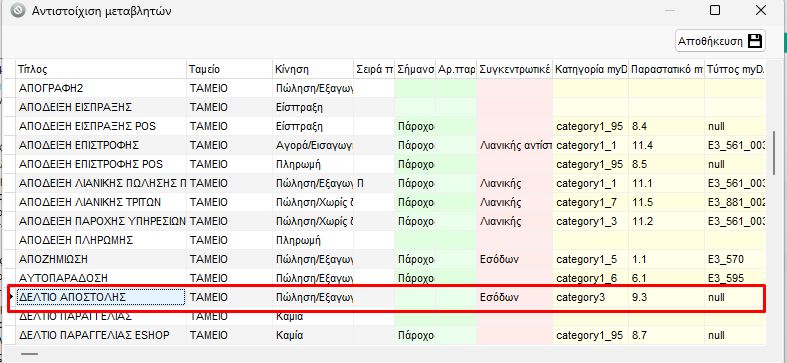The height and width of the screenshot is (363, 787).
Task: Click the 11.5 cell of the ΑΠΟΔΕΙΞΗ ΛΙΑΝΙΚΗΣ ΤΡΙΤΩΝ row
Action: (666, 202)
